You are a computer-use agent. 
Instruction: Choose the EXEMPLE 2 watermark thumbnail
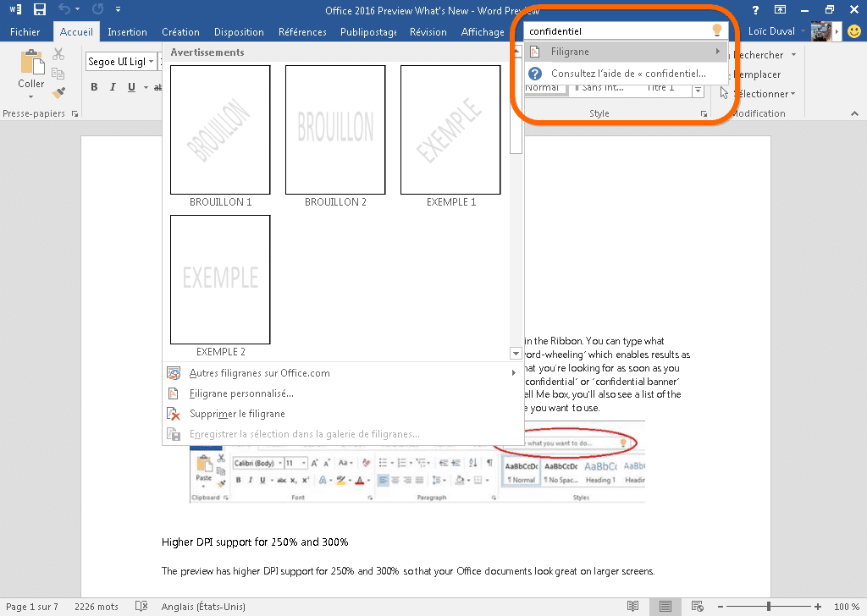point(220,279)
